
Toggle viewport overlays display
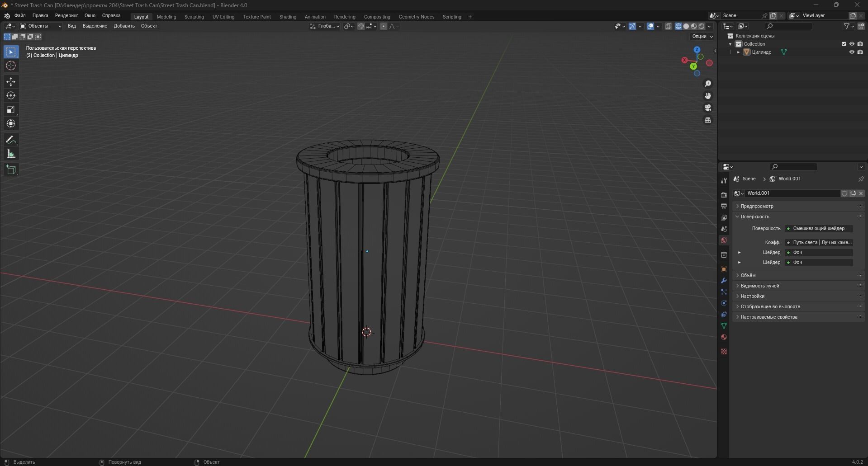650,26
